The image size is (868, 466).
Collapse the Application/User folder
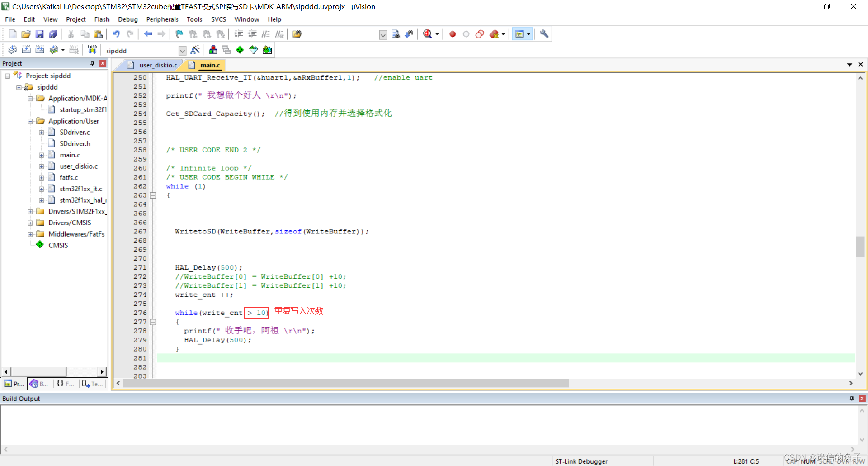coord(30,121)
